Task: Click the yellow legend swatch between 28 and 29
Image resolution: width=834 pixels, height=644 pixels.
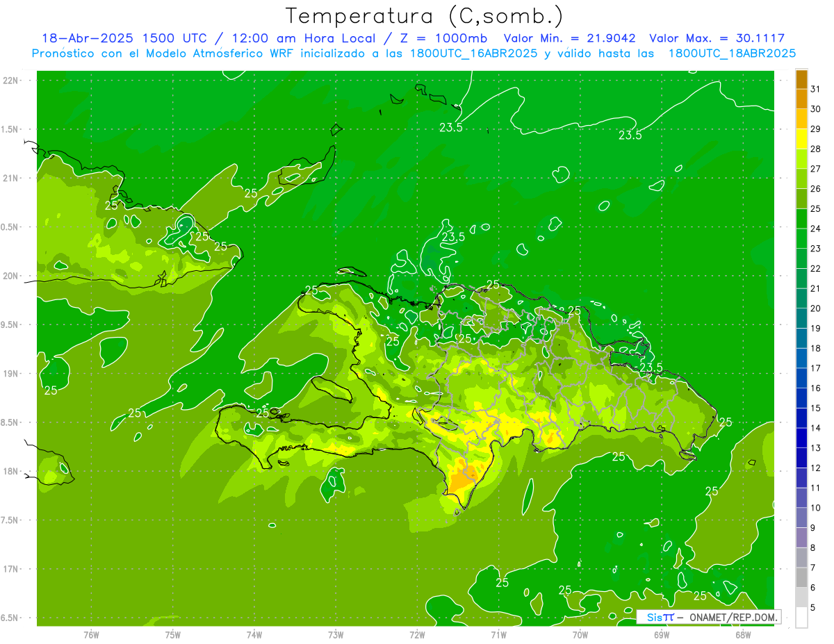Action: (801, 139)
